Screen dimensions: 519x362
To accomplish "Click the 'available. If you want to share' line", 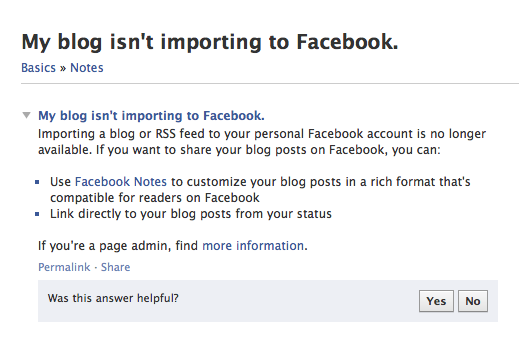I will [239, 150].
